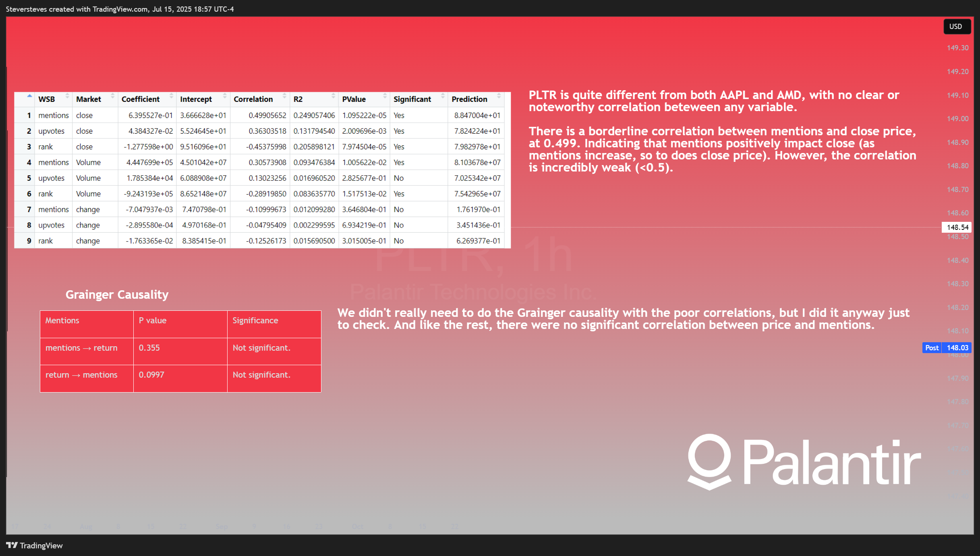Click PValue 6.934219e-01
980x556 pixels.
tap(365, 225)
